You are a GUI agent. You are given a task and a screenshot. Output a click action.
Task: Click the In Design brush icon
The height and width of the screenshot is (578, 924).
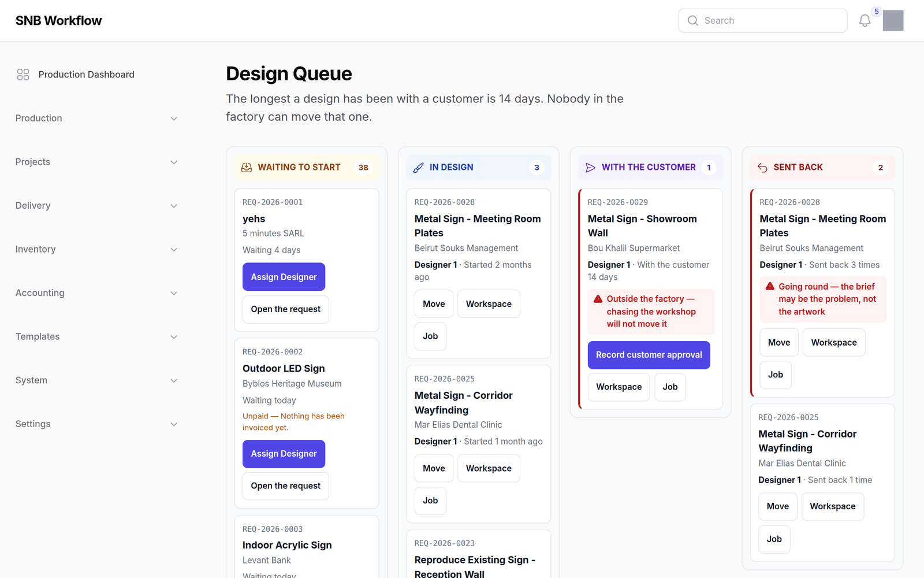pos(419,168)
